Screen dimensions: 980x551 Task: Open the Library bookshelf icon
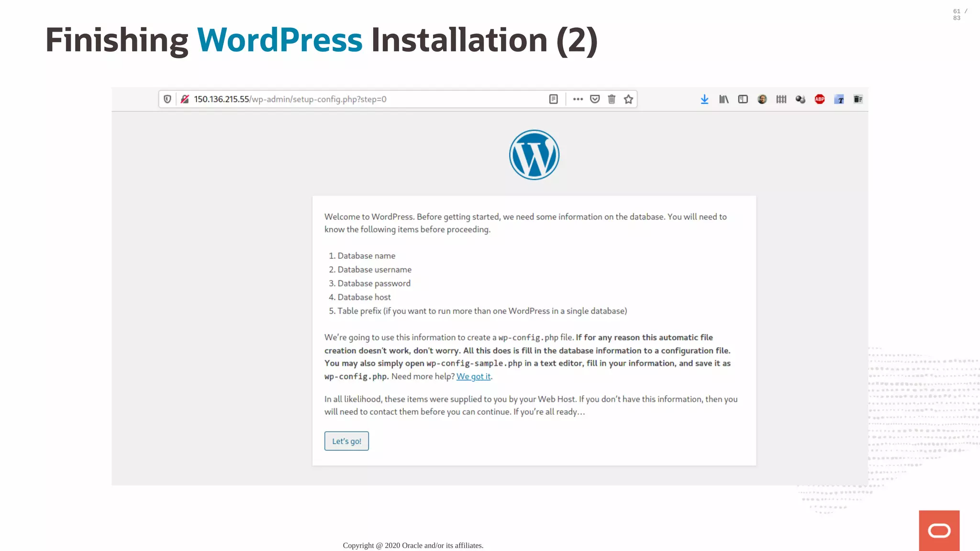click(x=724, y=99)
